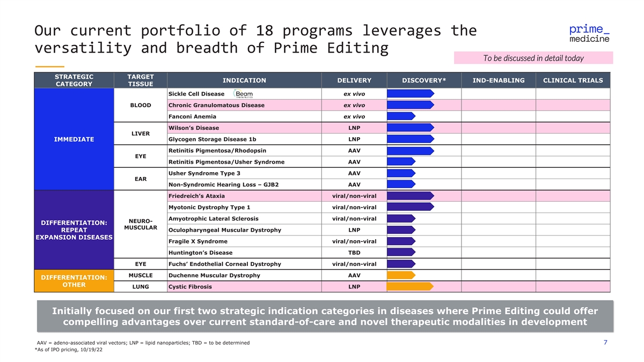Click the Fanconi Anemia progress arrow
This screenshot has height=362, width=644.
point(401,116)
